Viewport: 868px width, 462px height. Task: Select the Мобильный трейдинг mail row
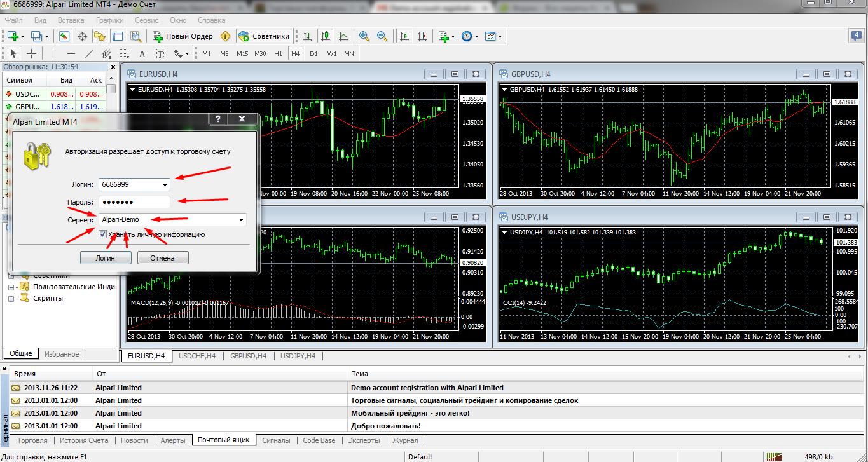436,413
